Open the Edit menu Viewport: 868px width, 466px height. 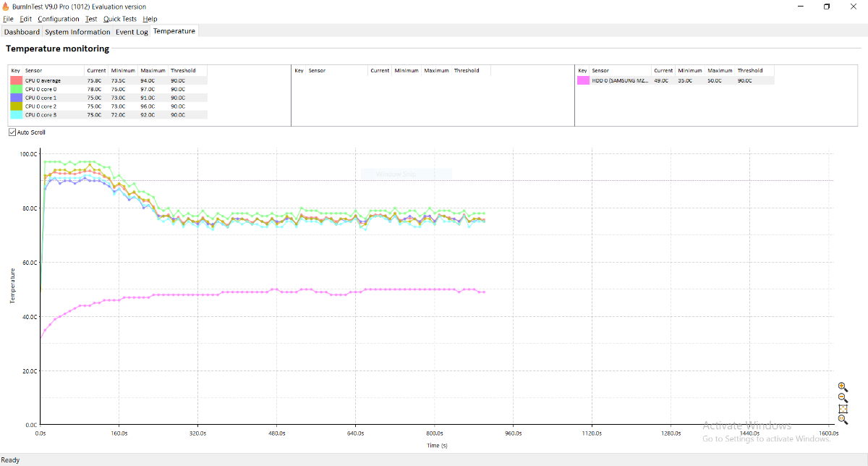click(25, 19)
